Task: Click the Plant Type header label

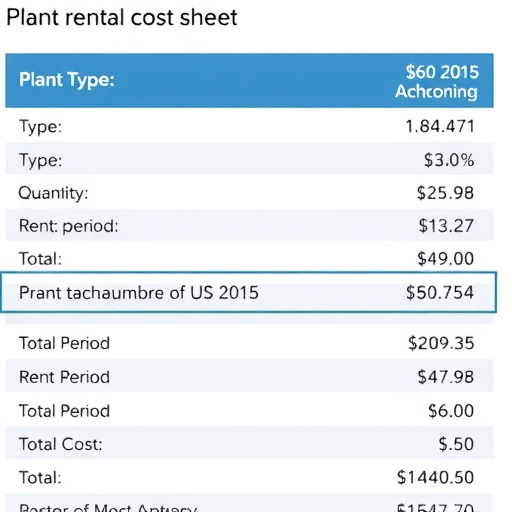Action: [67, 80]
